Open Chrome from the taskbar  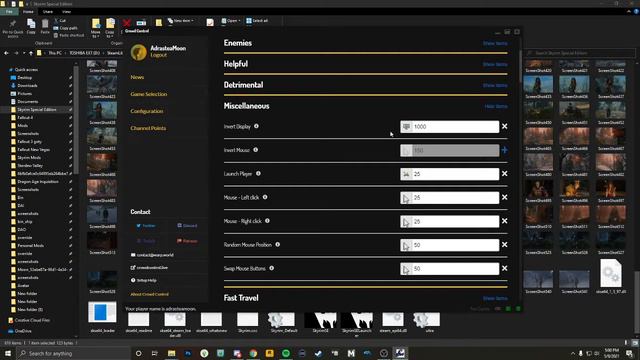tap(253, 353)
